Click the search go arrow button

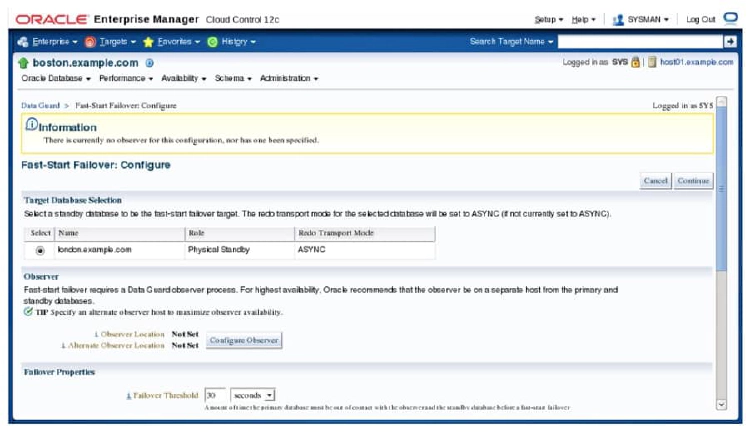tap(729, 42)
